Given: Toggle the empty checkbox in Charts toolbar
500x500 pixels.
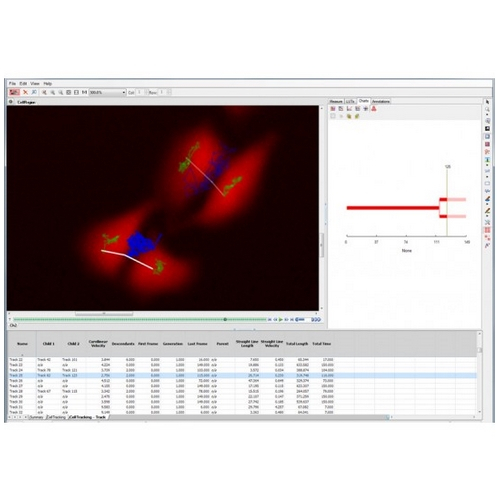Looking at the screenshot, I should [x=333, y=116].
